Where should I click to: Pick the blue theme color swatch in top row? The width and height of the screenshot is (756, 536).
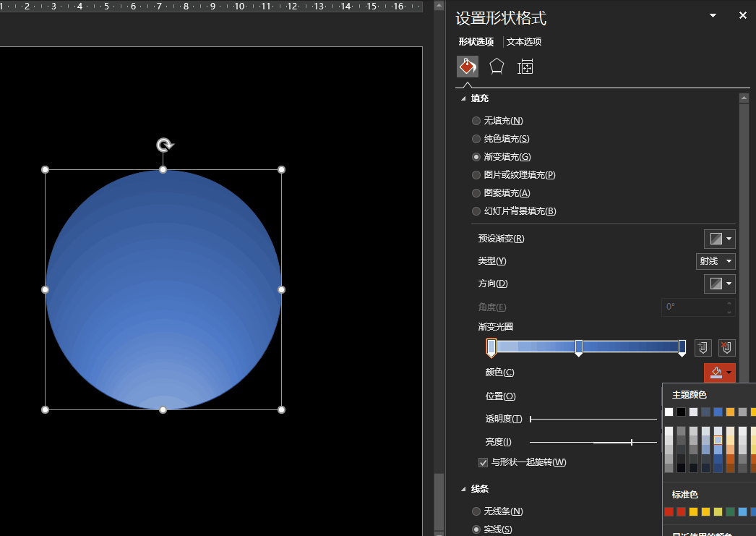718,412
